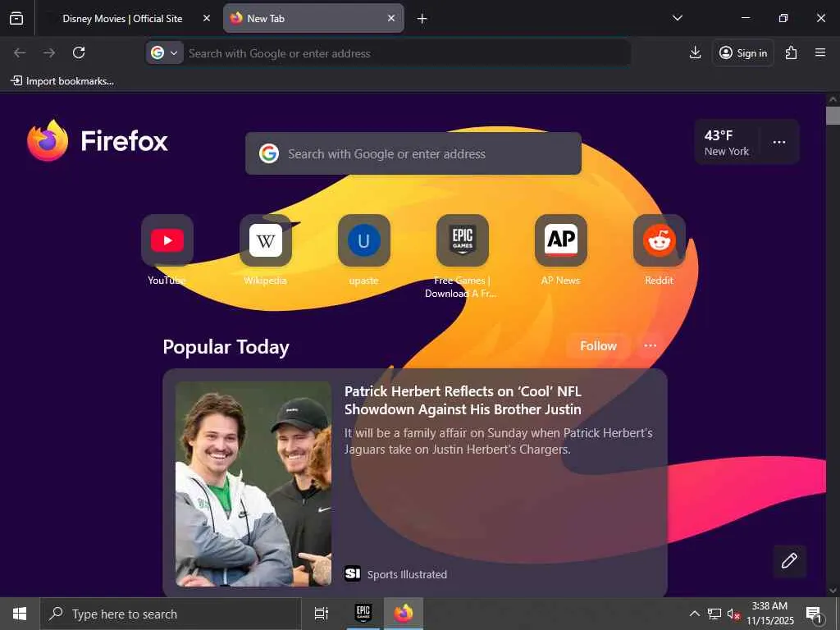840x630 pixels.
Task: Click the Sports Illustrated SI logo
Action: [x=353, y=573]
